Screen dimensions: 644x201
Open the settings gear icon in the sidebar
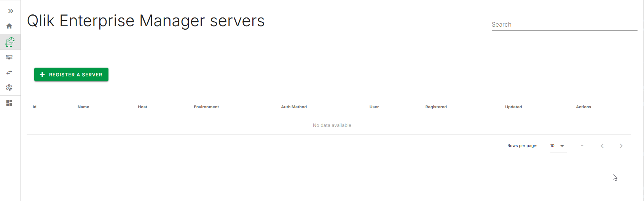9,88
